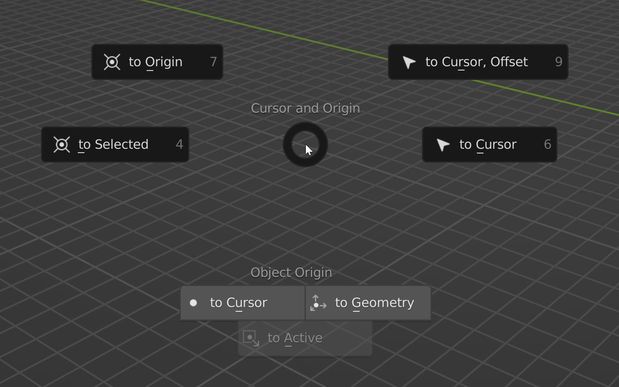Click shortcut number 4 on 'to Selected'

pos(179,145)
